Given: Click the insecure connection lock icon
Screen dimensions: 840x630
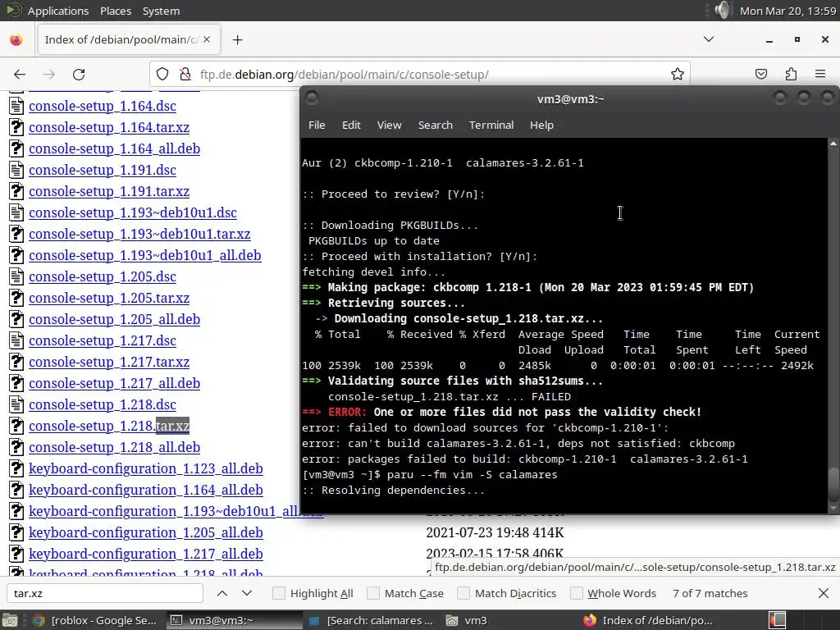Looking at the screenshot, I should pyautogui.click(x=185, y=75).
